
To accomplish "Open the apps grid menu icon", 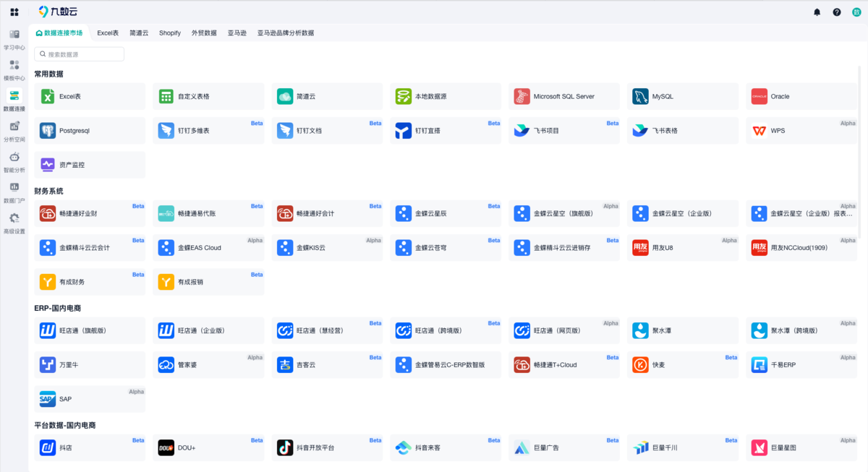I will coord(14,12).
